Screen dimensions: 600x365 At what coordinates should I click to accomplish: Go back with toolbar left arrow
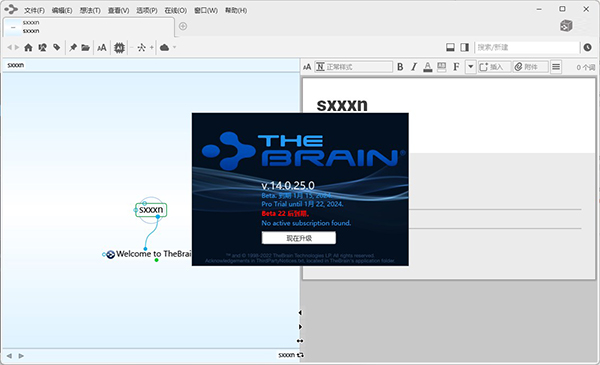[10, 47]
